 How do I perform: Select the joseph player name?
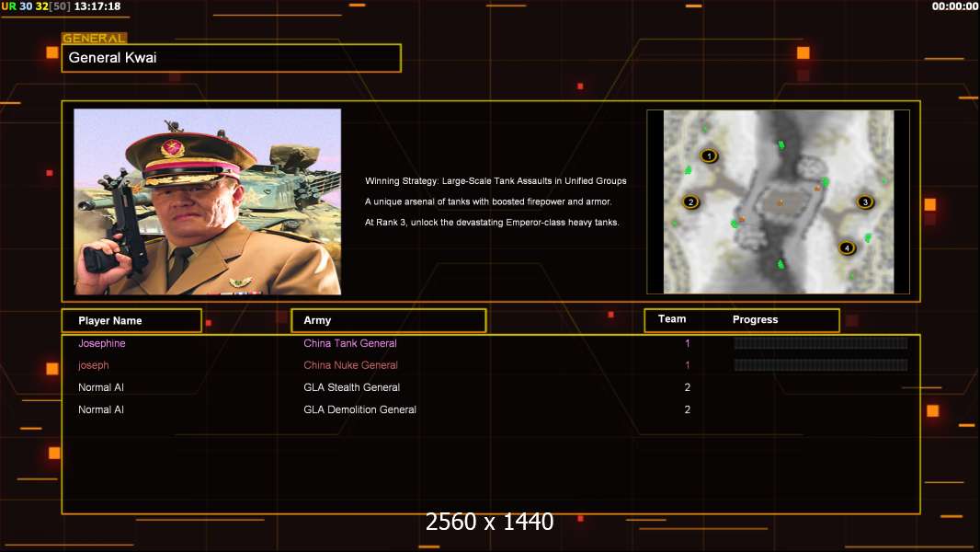(94, 365)
